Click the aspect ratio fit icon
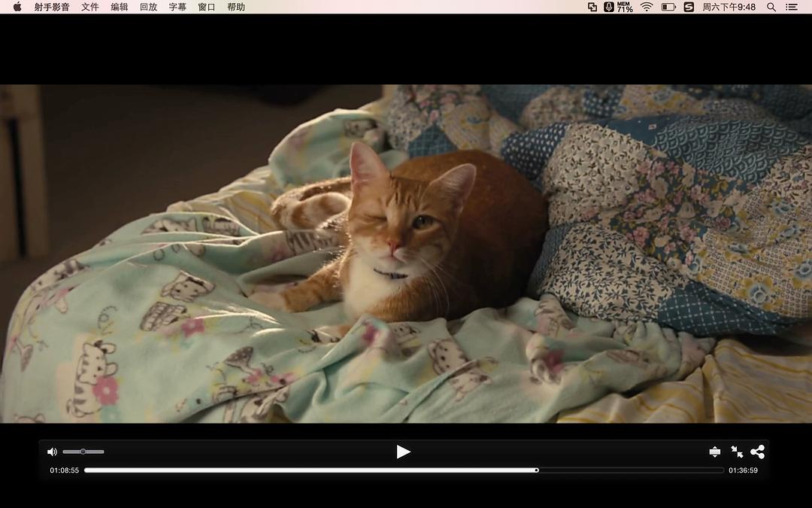The image size is (812, 508). (x=714, y=452)
